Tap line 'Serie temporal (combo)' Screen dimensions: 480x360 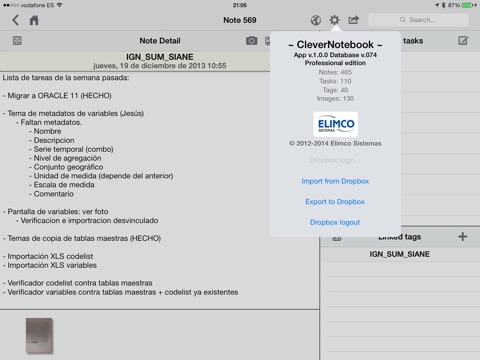[x=71, y=149]
